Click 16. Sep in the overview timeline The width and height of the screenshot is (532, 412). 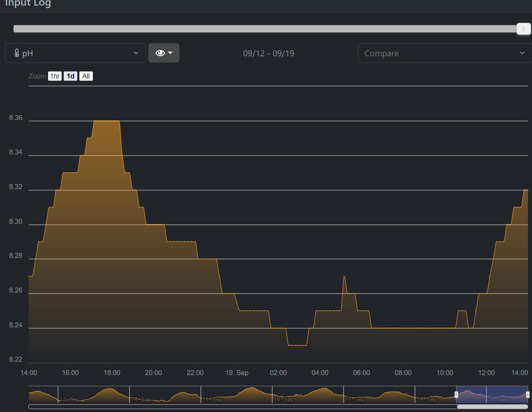[x=284, y=399]
